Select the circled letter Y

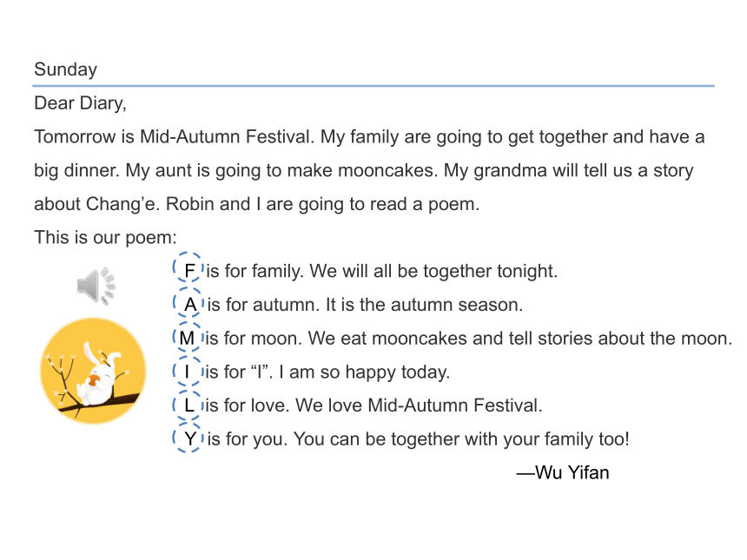(x=188, y=438)
